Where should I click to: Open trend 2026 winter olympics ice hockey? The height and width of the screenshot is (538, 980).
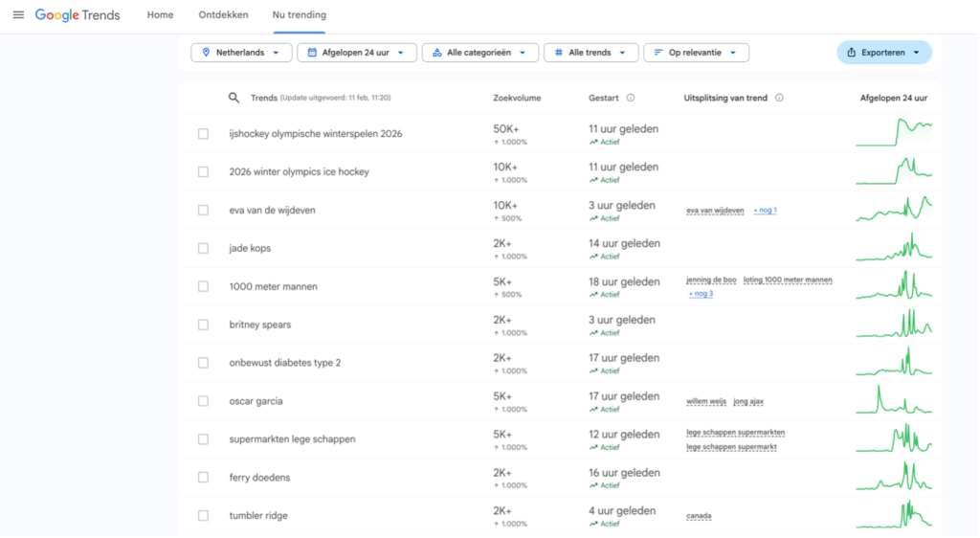point(299,172)
